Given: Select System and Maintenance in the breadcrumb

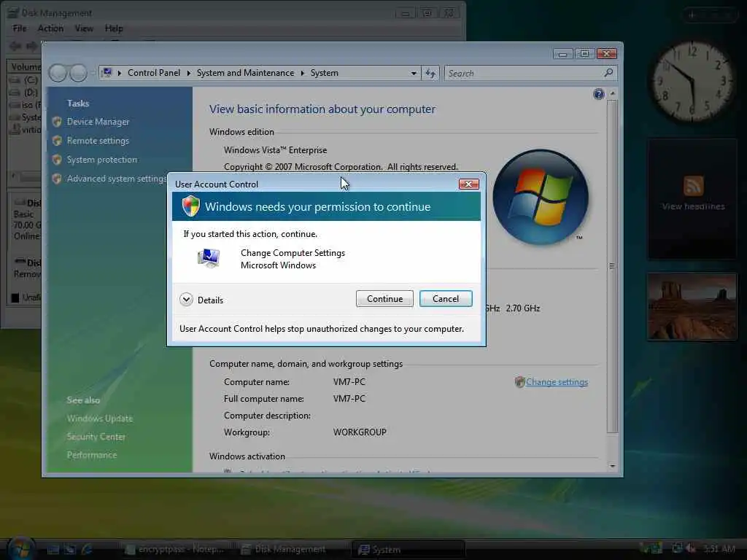Looking at the screenshot, I should pyautogui.click(x=245, y=73).
